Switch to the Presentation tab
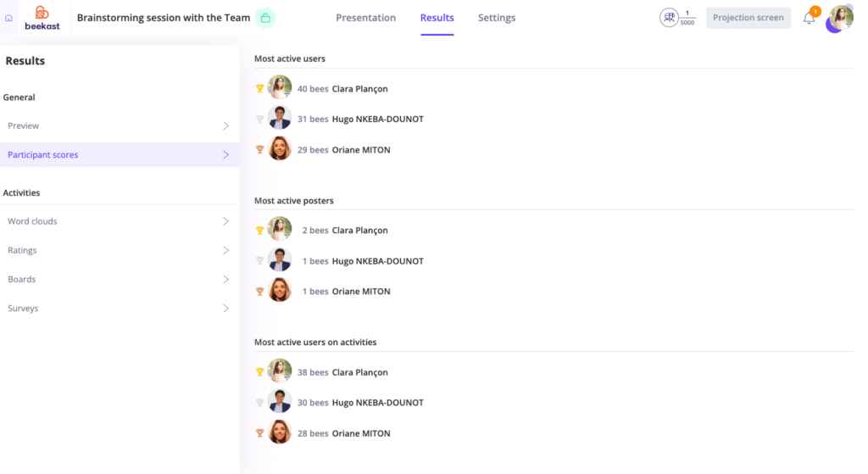This screenshot has height=474, width=868. point(365,18)
